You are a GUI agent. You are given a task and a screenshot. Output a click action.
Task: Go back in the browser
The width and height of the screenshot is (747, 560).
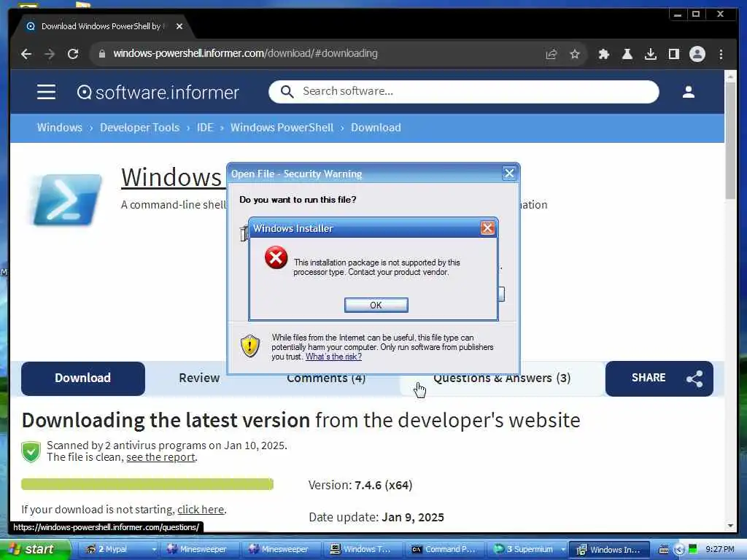26,54
